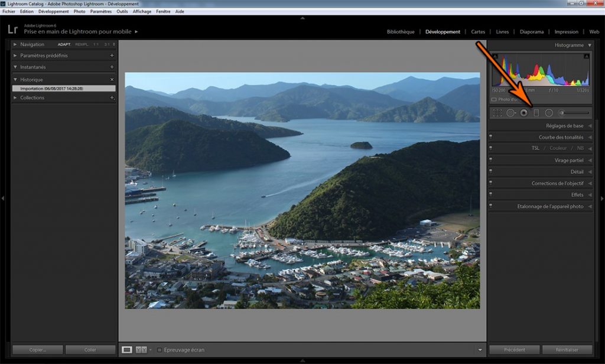Screen dimensions: 605x364
Task: Select the Radial Filter tool
Action: pos(549,113)
